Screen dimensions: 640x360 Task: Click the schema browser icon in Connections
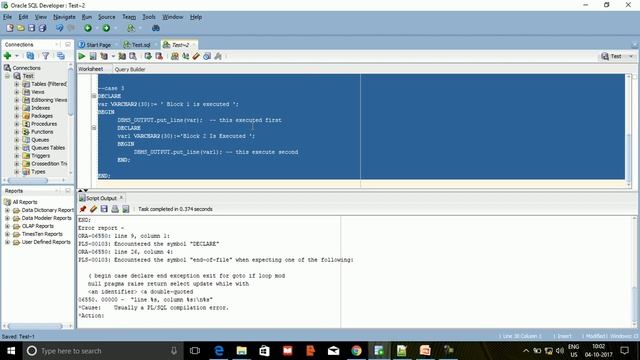(61, 56)
